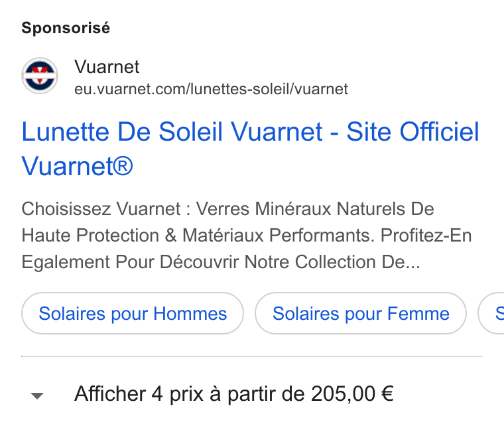Click the "Profitez-En" text in the description
Viewport: 504px width, 434px height.
(426, 235)
